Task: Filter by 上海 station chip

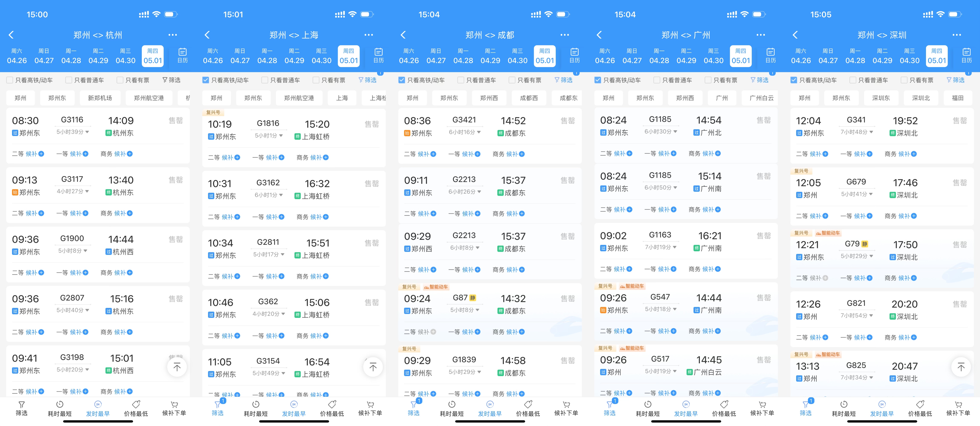Action: pos(342,98)
